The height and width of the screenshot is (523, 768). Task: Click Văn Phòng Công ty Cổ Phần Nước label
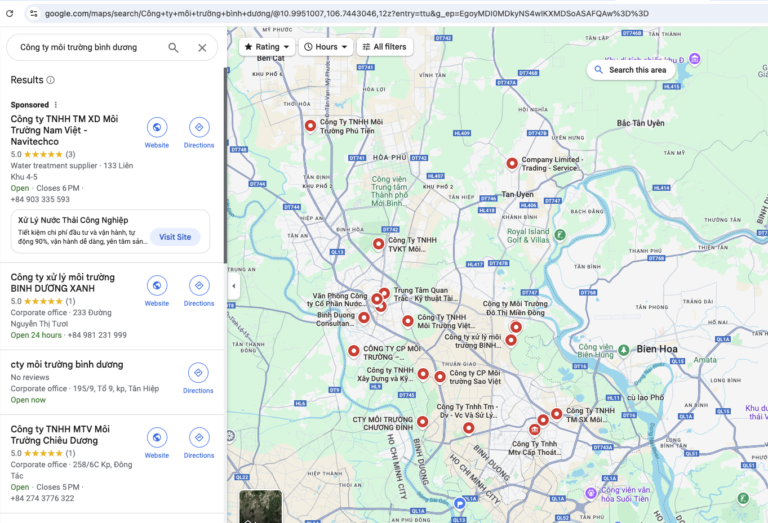coord(338,300)
